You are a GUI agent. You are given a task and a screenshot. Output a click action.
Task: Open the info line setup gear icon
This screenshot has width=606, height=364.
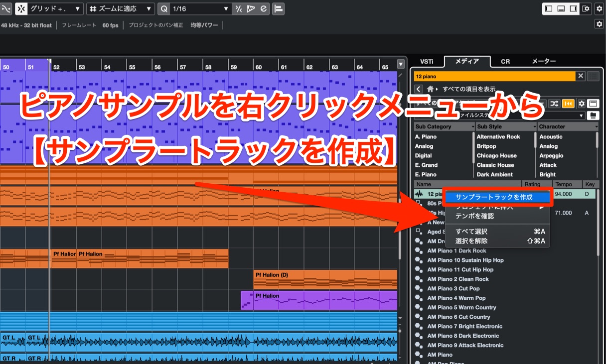pyautogui.click(x=599, y=24)
